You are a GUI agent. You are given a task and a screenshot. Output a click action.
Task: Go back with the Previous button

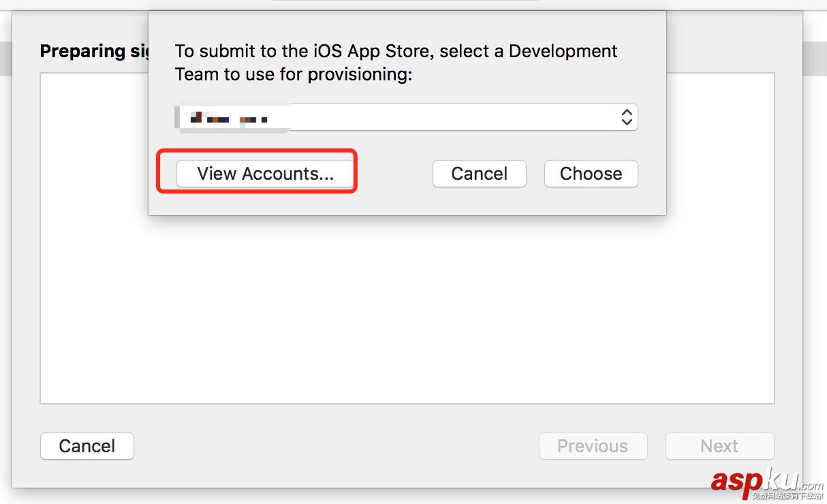point(593,446)
